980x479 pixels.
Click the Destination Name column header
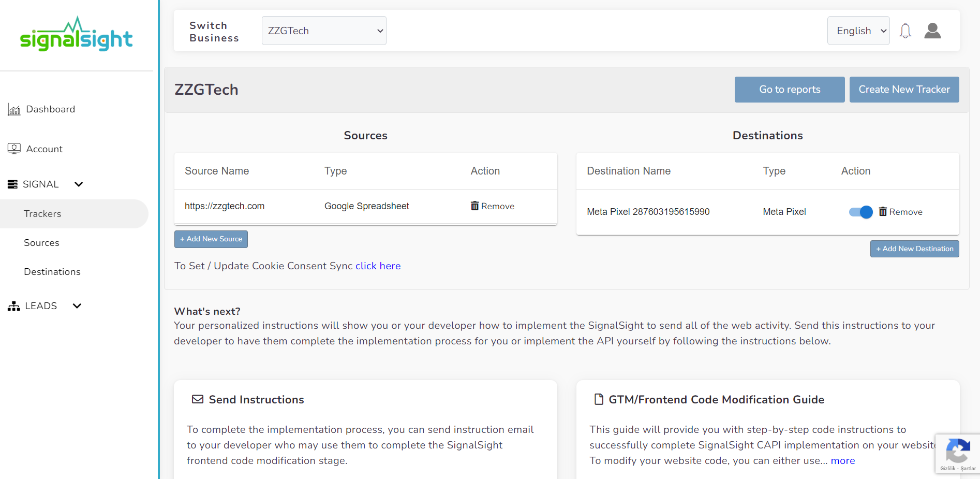tap(629, 171)
